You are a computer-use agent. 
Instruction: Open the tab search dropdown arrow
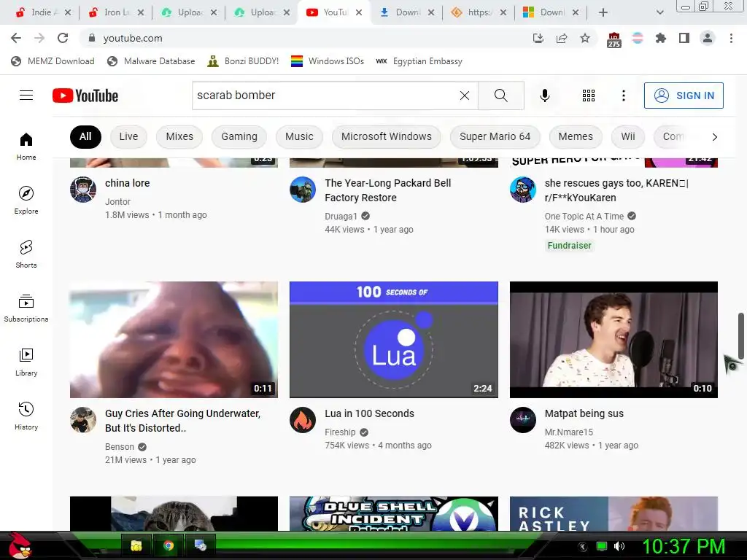coord(659,12)
